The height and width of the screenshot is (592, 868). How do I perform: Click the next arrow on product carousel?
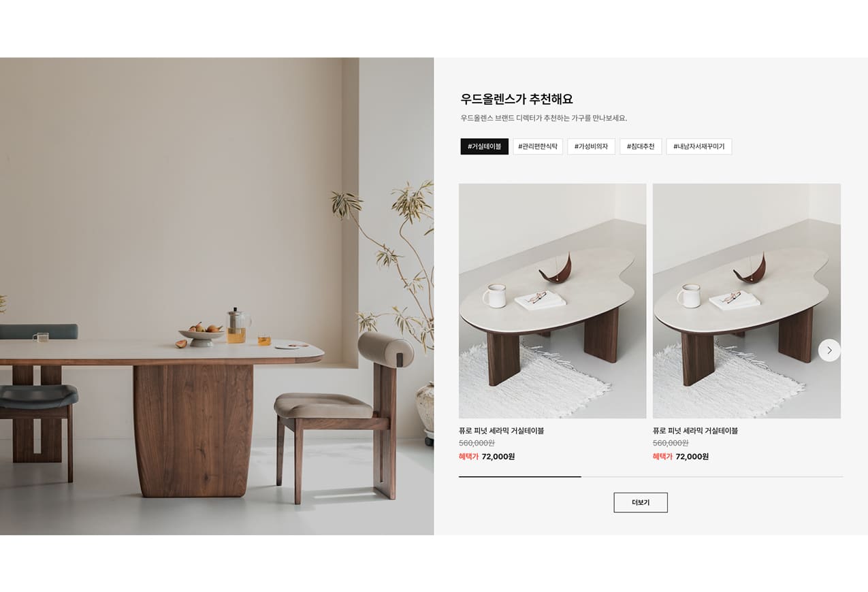829,350
